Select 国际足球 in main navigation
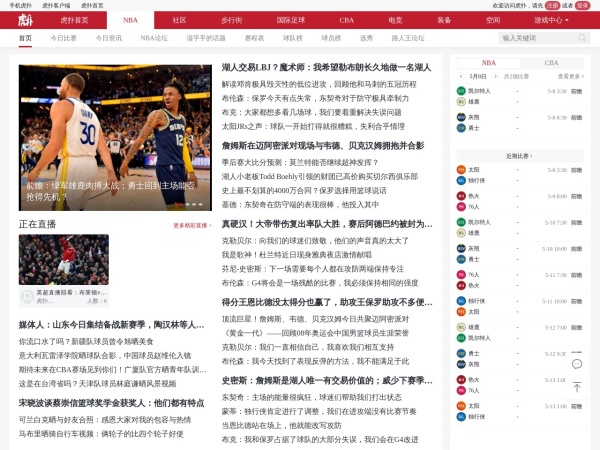The height and width of the screenshot is (450, 600). [x=291, y=20]
